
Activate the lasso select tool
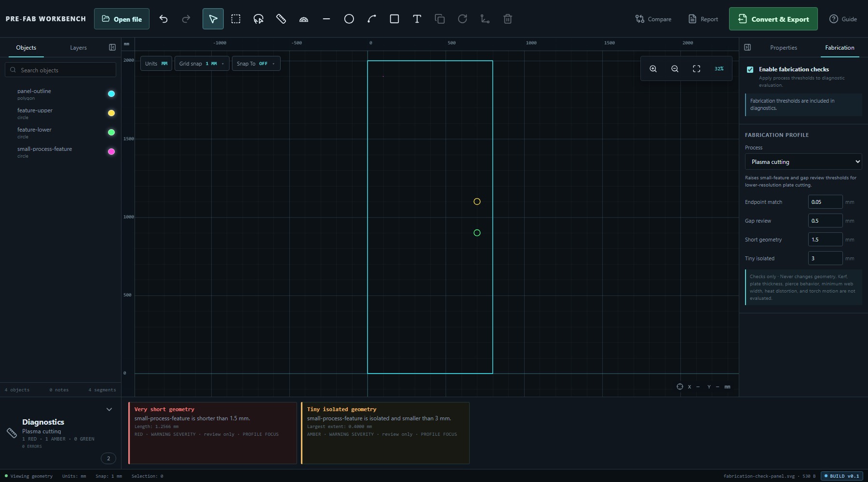(258, 19)
